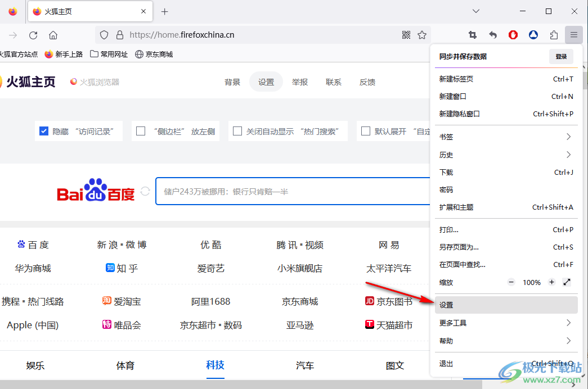Open the 知乎 site link
The width and height of the screenshot is (588, 389).
(122, 268)
